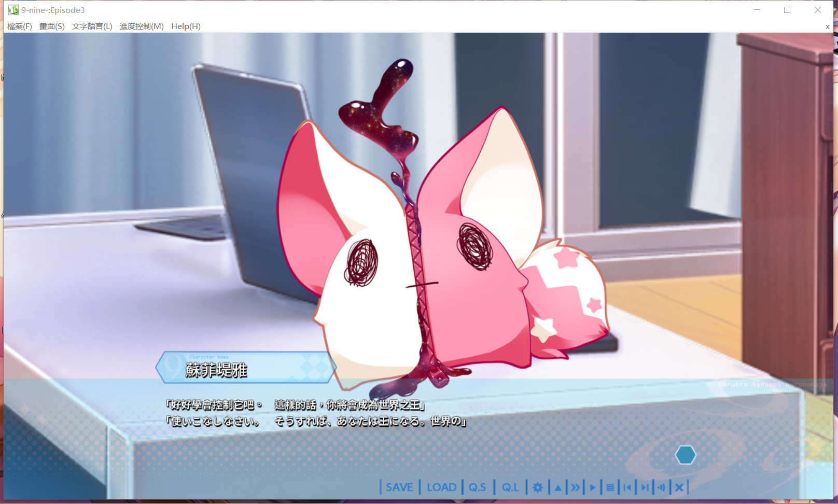Enable skip with double-arrow icon
The height and width of the screenshot is (504, 838).
575,487
